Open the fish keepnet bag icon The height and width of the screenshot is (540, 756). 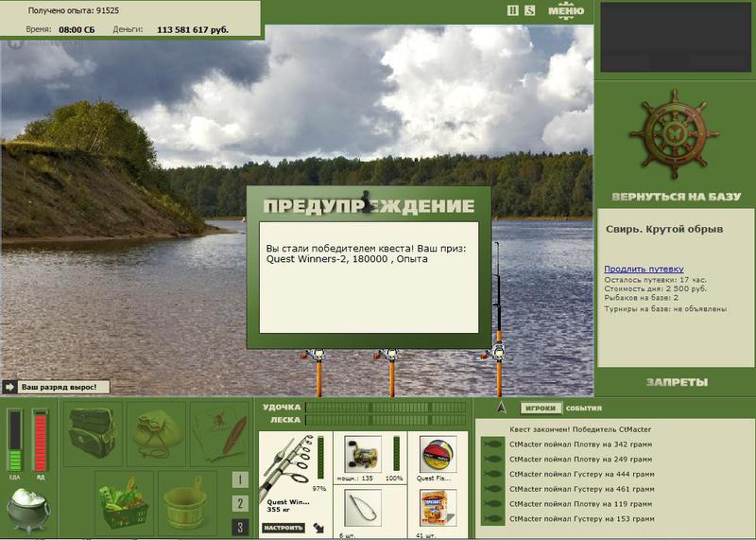point(157,433)
